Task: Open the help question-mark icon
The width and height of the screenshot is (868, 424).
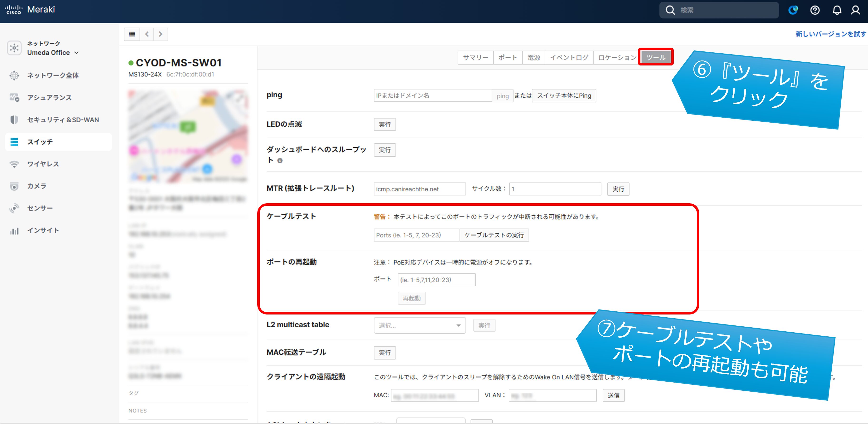Action: point(815,10)
